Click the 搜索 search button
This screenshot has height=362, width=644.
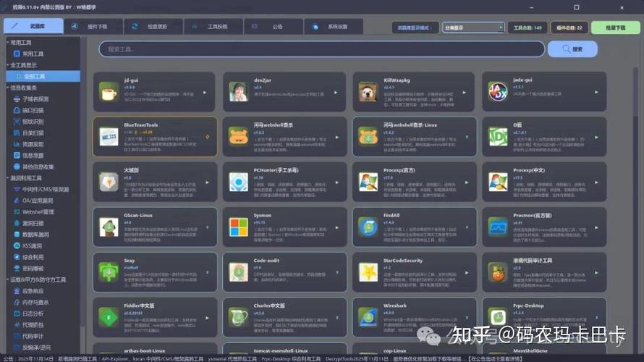[572, 49]
